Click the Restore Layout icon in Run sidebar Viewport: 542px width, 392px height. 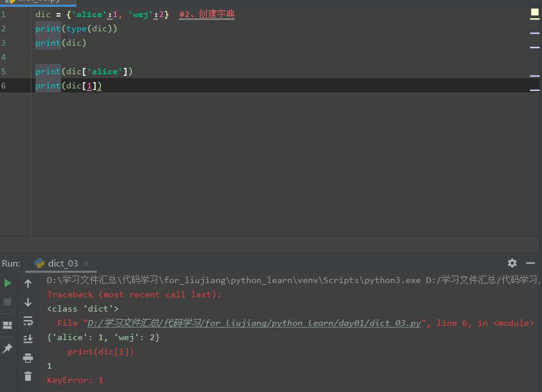(x=7, y=325)
